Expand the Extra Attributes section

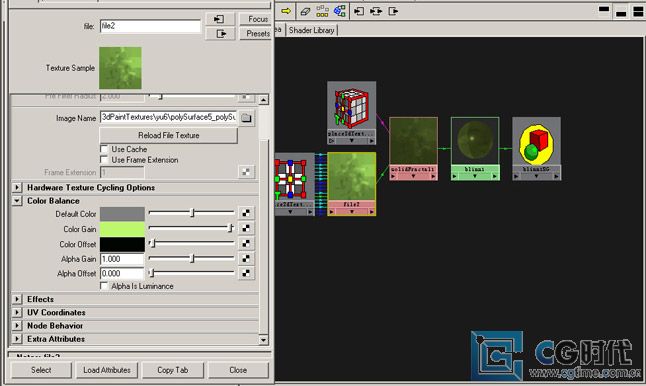17,339
